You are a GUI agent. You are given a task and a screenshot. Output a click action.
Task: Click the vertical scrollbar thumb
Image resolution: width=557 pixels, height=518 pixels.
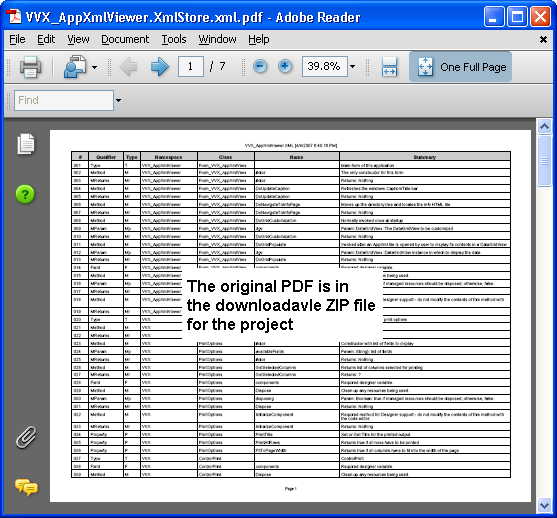click(544, 161)
